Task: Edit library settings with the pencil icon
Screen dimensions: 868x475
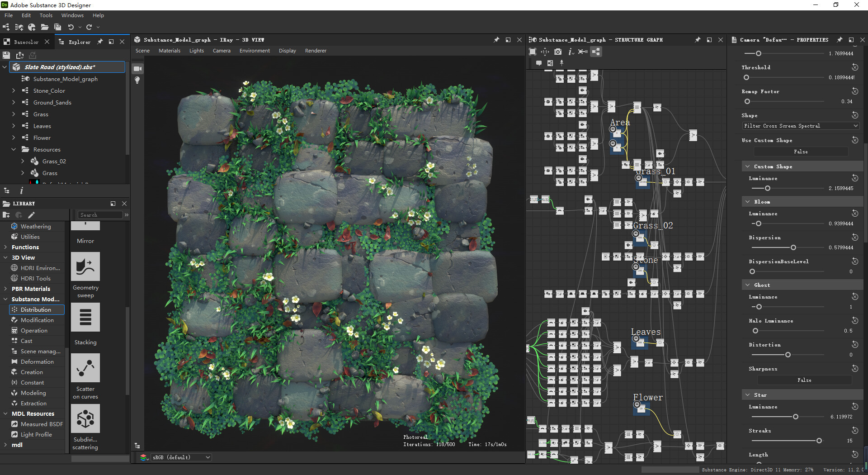Action: [x=31, y=215]
